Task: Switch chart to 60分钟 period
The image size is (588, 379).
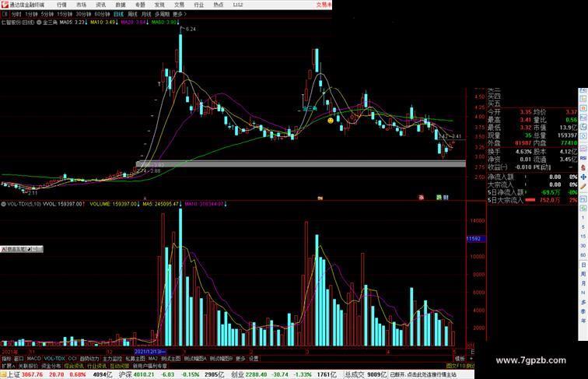Action: (x=102, y=14)
